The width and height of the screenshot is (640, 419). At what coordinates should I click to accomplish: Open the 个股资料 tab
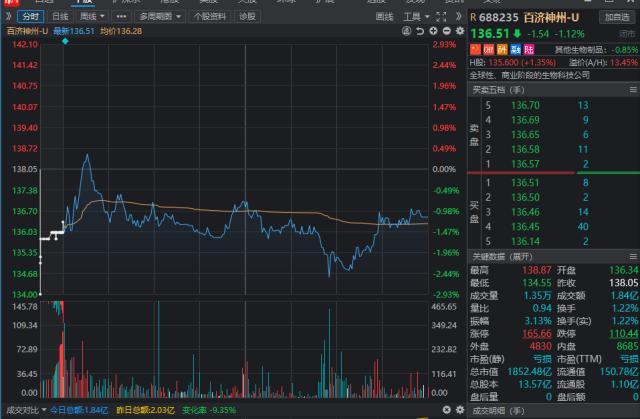pyautogui.click(x=210, y=16)
